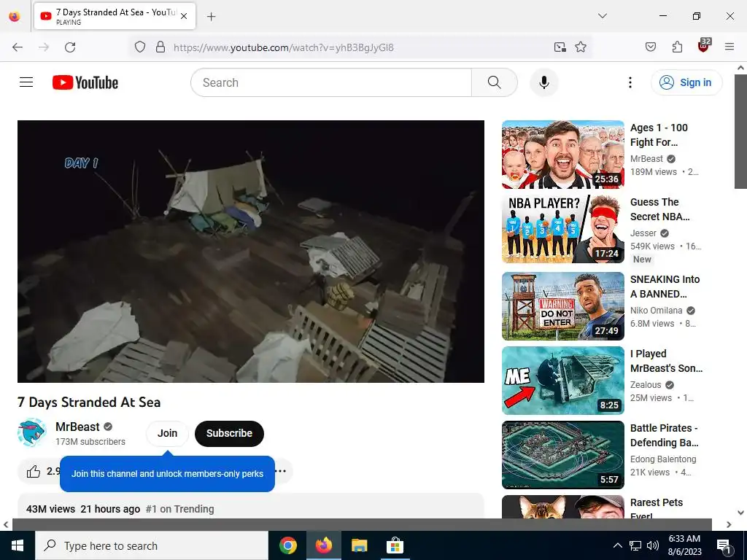
Task: Type in Windows taskbar search box
Action: tap(152, 545)
